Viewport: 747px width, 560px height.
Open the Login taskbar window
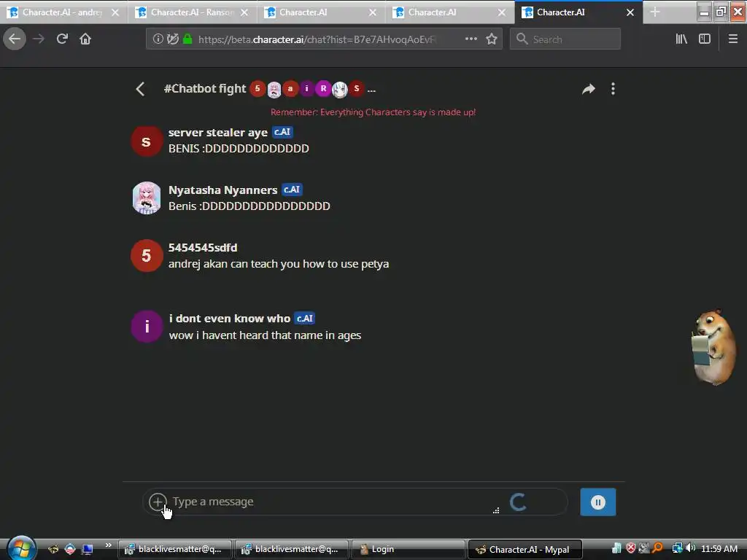coord(408,549)
